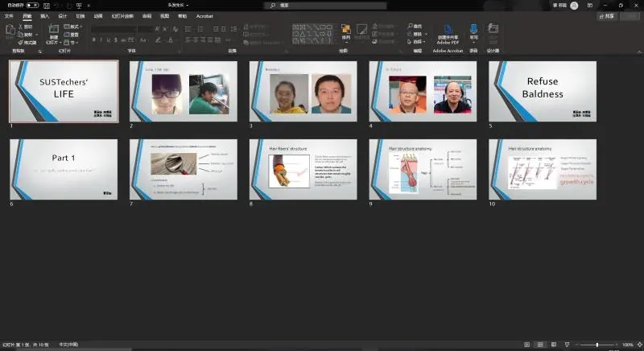Open clipboard group dialog launcher
644x351 pixels.
39,52
